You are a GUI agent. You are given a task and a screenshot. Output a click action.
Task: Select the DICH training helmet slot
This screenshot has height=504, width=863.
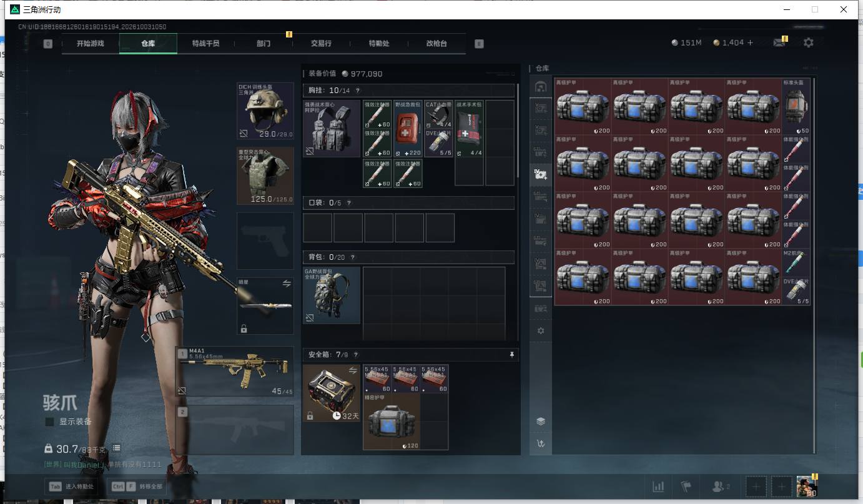[x=265, y=111]
